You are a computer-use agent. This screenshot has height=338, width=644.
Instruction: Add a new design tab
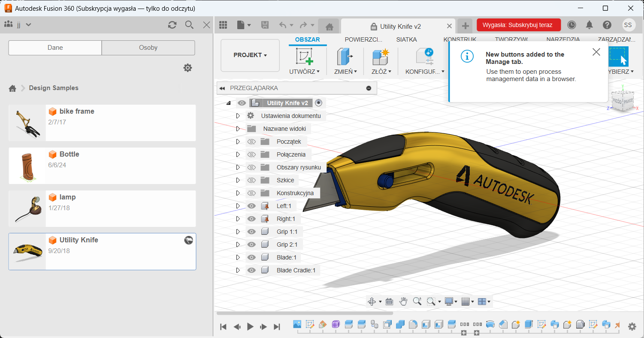(x=465, y=26)
